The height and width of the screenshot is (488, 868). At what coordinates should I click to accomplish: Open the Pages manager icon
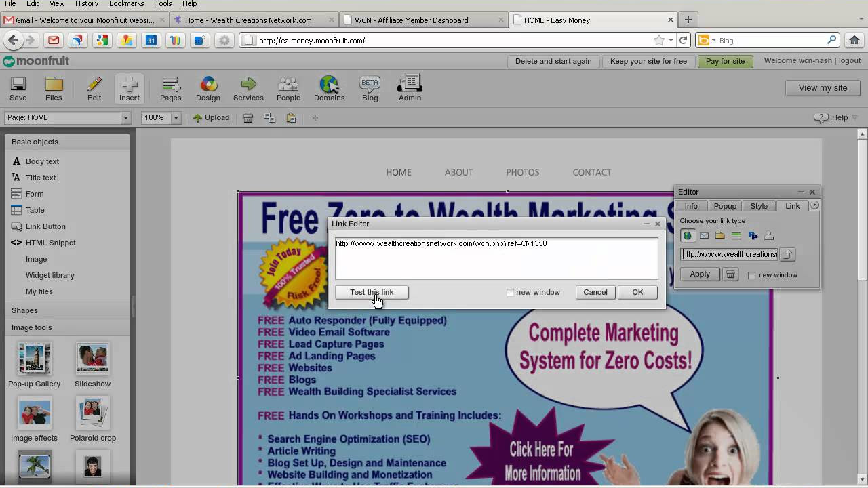point(170,89)
